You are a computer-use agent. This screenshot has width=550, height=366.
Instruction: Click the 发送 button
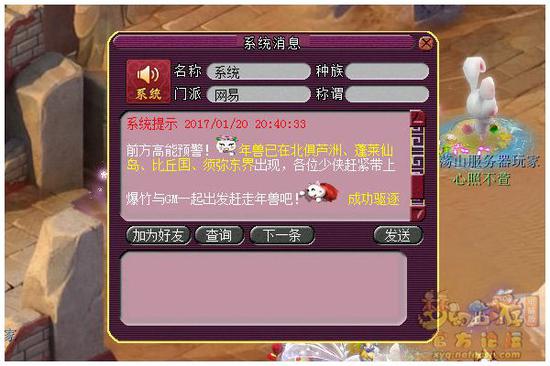click(398, 235)
